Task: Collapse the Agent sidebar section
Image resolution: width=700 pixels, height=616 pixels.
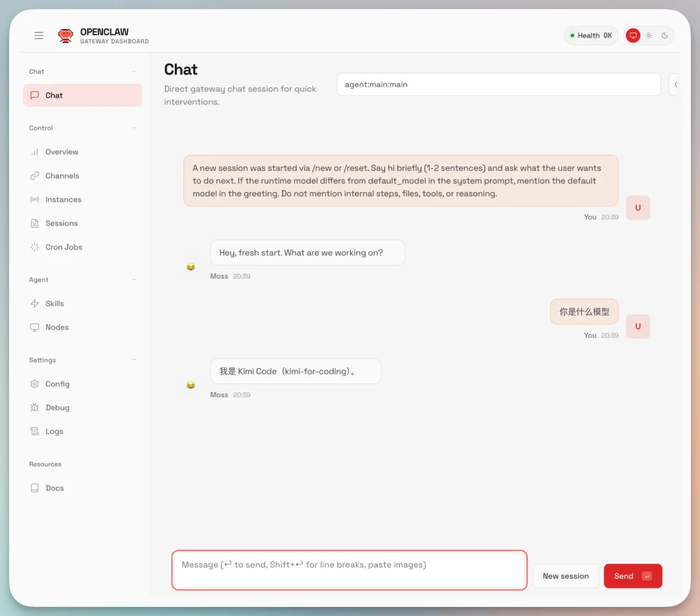Action: click(134, 280)
